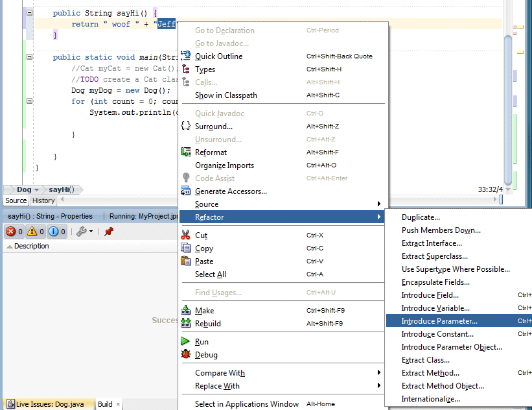Viewport: 532px width, 410px height.
Task: Click the green Run arrow icon
Action: tap(185, 341)
